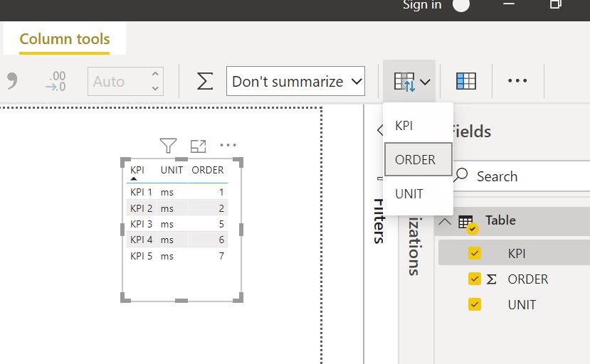Click the Focus mode icon on visual
Viewport: 590px width, 364px height.
199,146
